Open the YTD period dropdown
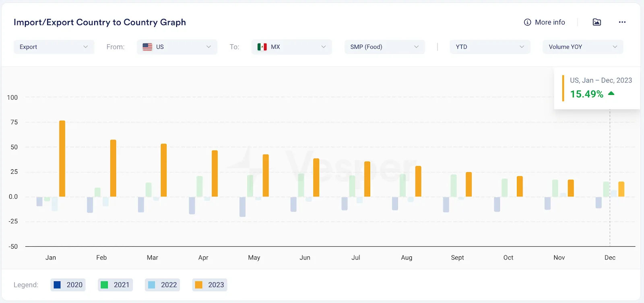 pyautogui.click(x=490, y=47)
